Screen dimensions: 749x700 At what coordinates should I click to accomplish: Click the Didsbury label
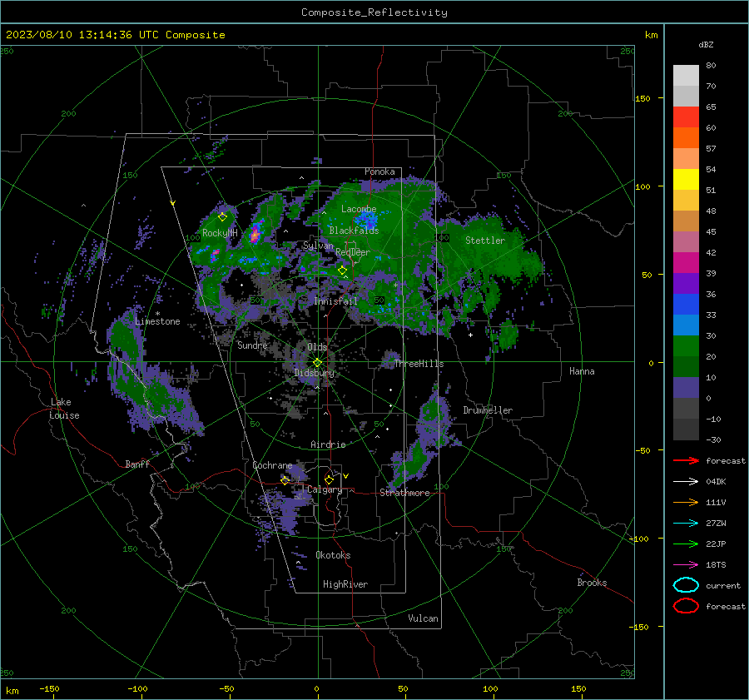(x=315, y=373)
